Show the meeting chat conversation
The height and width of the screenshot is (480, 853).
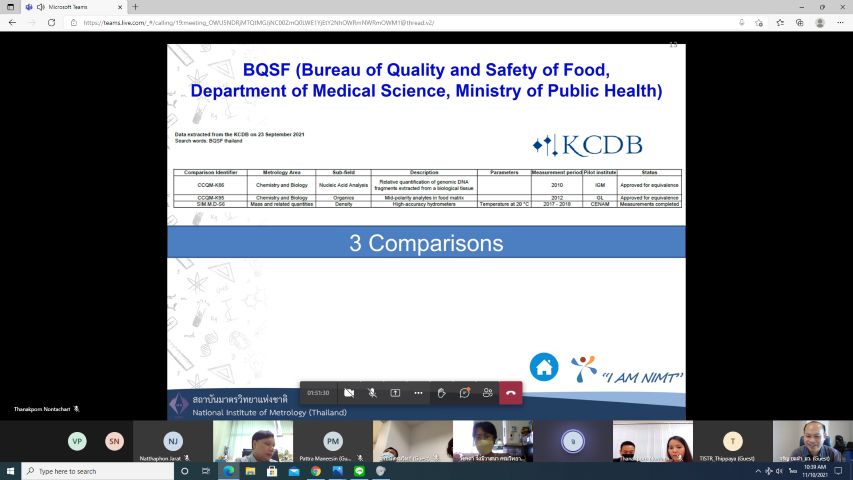(464, 393)
